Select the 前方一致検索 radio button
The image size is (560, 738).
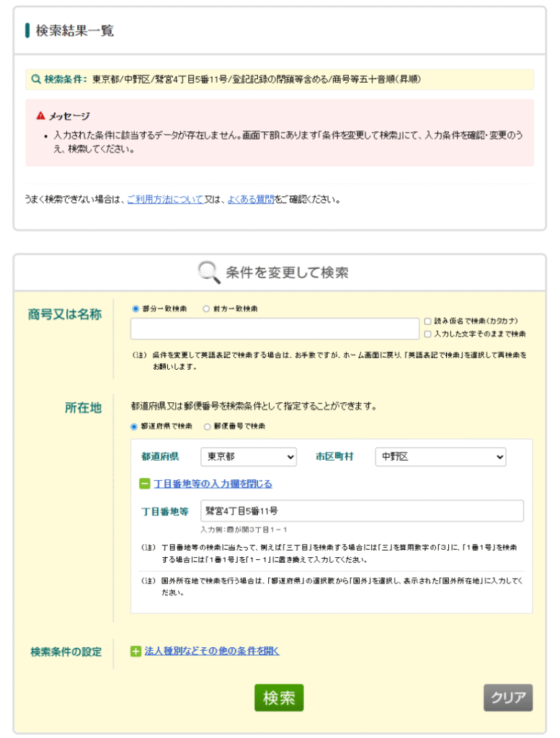(x=206, y=308)
